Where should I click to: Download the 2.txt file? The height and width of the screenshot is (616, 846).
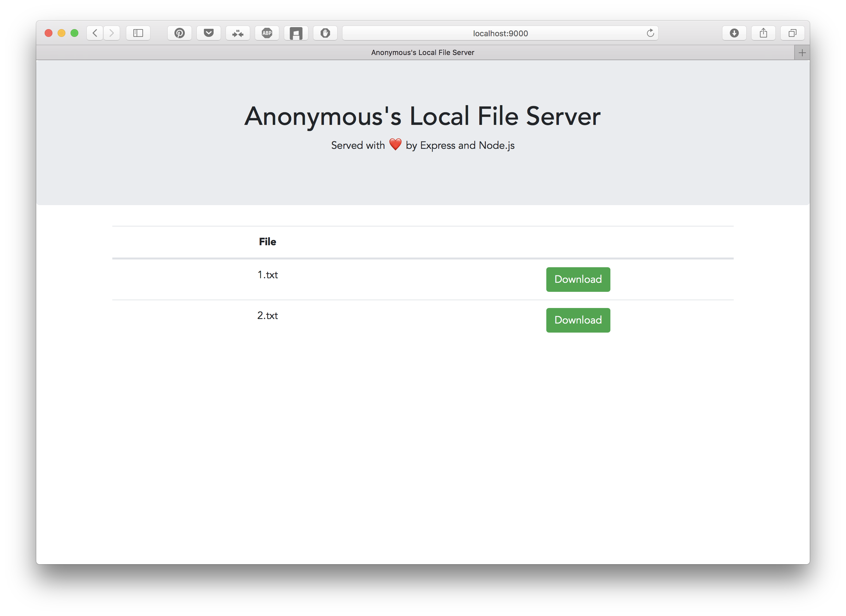pos(578,320)
